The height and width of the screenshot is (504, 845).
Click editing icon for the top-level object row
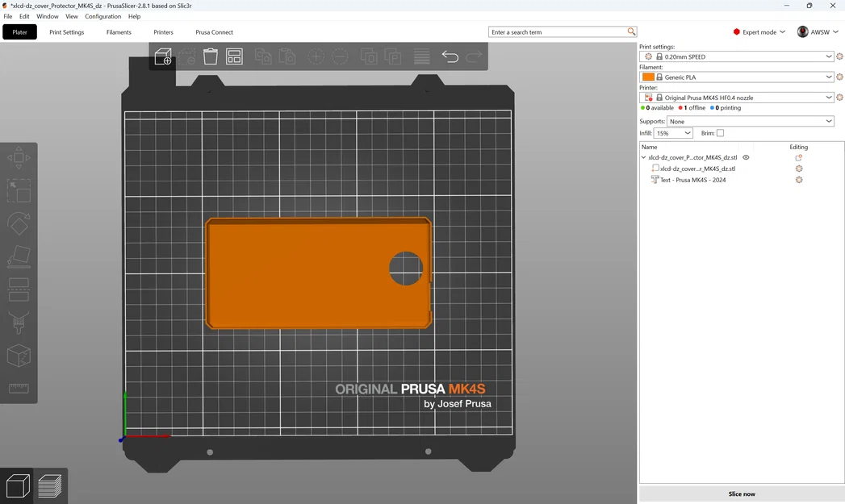799,158
